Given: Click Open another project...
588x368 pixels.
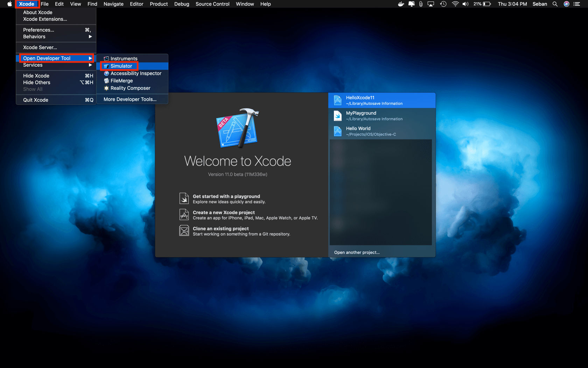Looking at the screenshot, I should [x=357, y=252].
